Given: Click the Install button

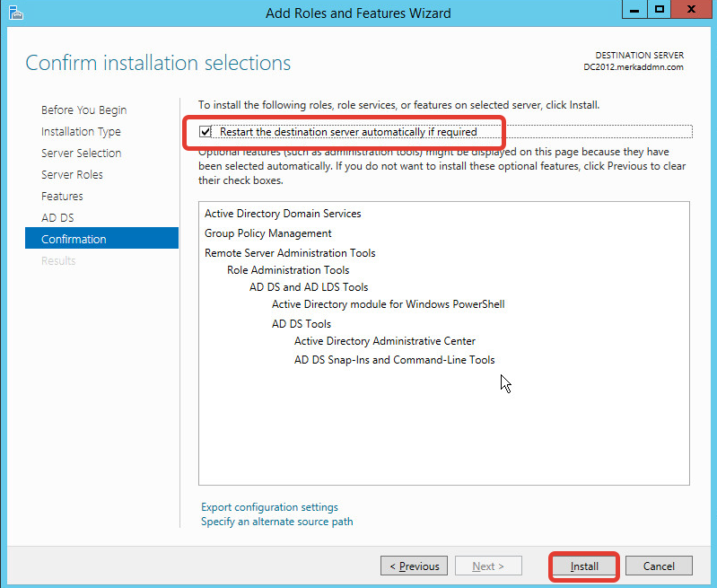Looking at the screenshot, I should (x=584, y=566).
